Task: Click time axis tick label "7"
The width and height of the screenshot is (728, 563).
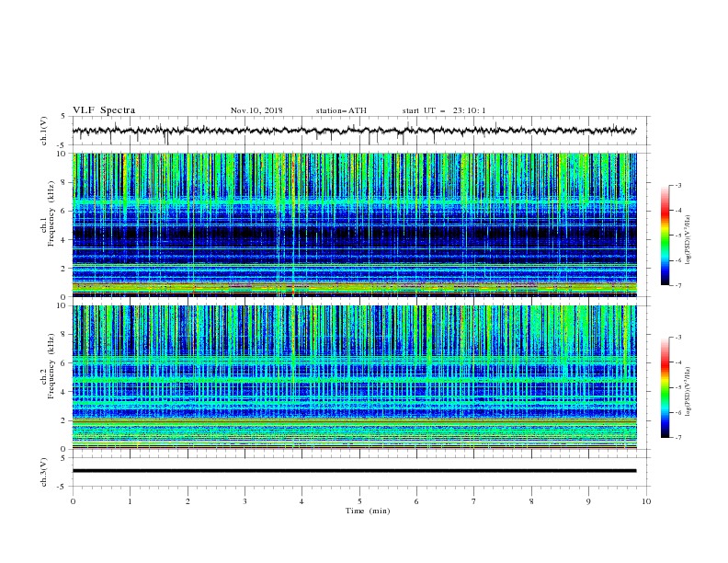Action: (x=474, y=501)
